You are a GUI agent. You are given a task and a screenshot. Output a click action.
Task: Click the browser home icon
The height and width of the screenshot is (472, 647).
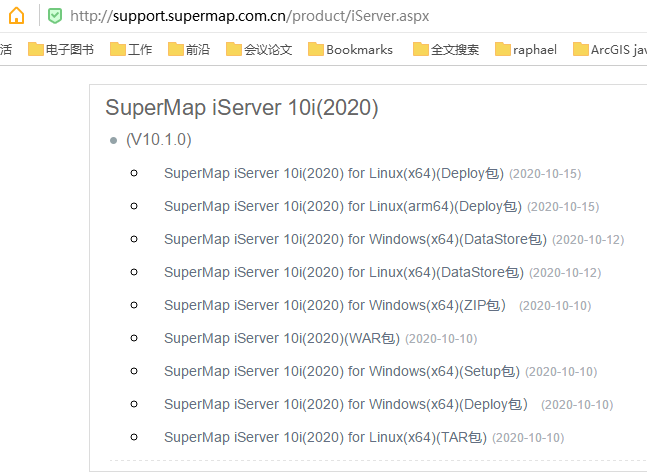[x=17, y=16]
